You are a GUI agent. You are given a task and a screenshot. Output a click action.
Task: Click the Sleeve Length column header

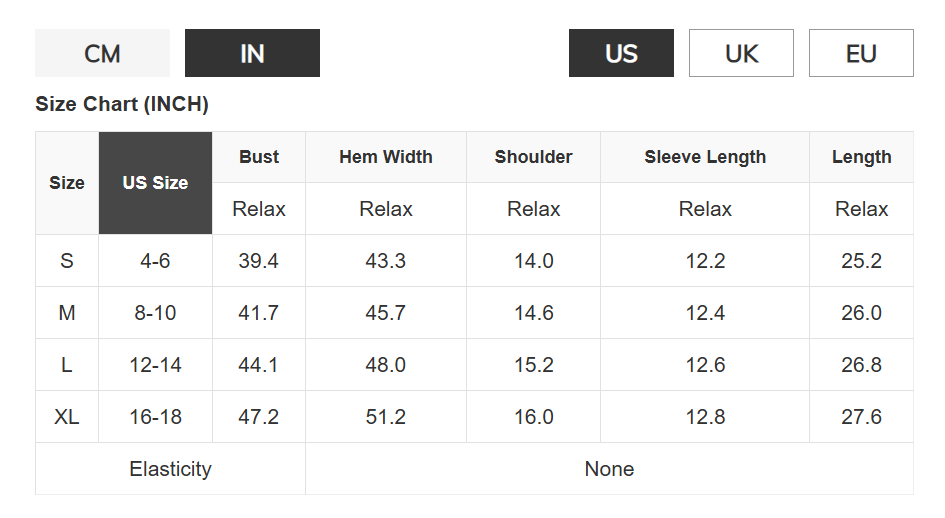click(x=705, y=157)
